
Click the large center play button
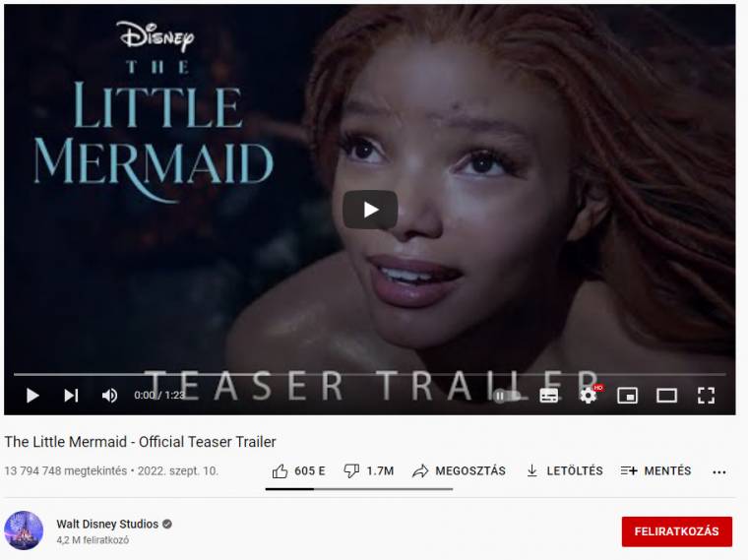coord(370,210)
